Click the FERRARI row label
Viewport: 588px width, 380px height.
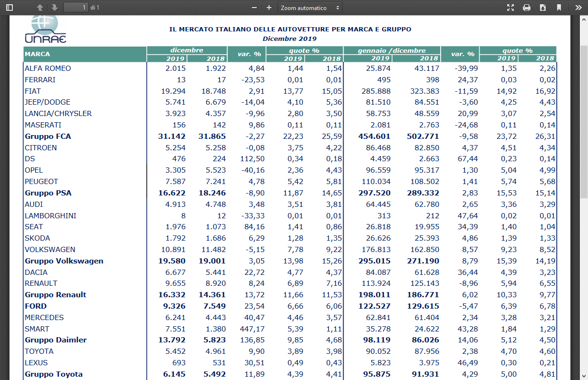click(x=40, y=80)
